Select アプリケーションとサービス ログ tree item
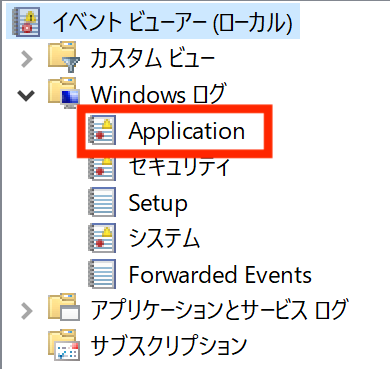390x369 pixels. click(219, 310)
